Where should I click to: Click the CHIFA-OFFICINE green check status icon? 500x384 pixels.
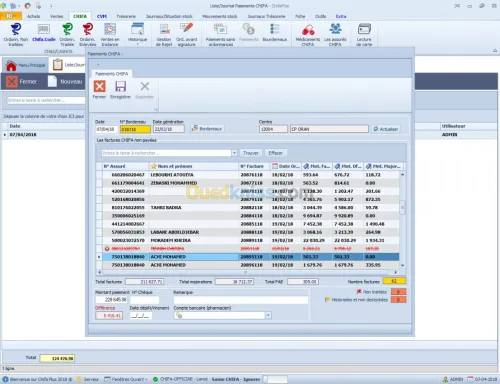(155, 379)
